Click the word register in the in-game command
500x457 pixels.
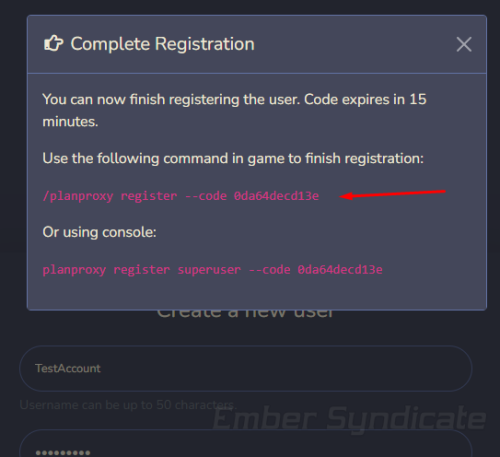pos(149,196)
